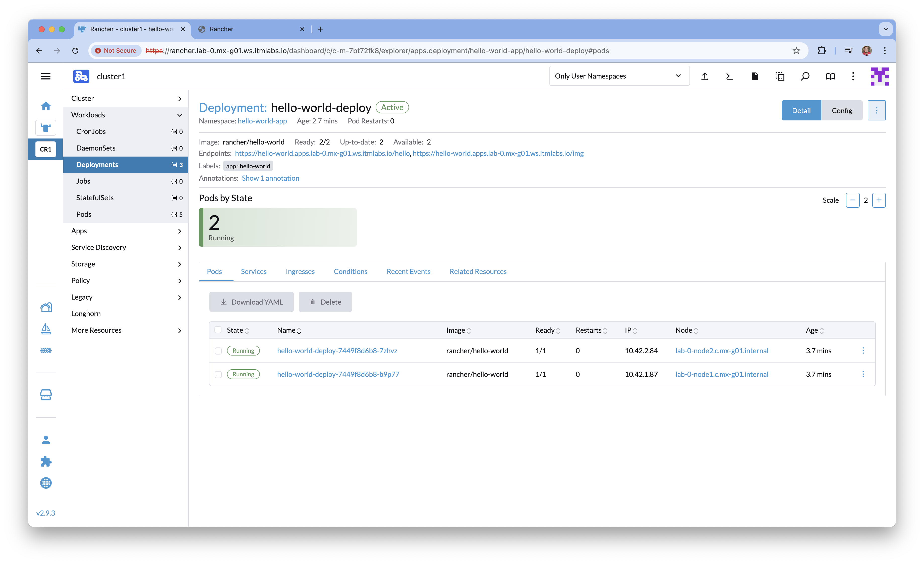Click the home icon in left rail
924x564 pixels.
click(x=46, y=106)
